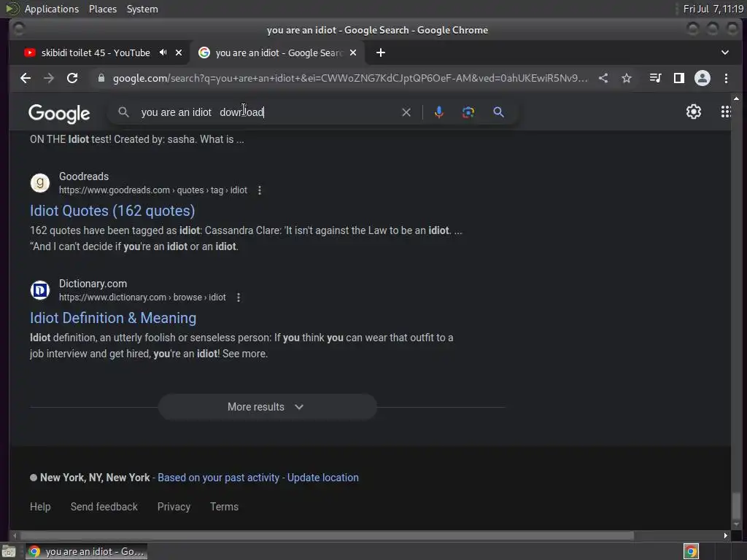747x560 pixels.
Task: Select the you are an idiot Google Search tab
Action: pyautogui.click(x=278, y=52)
